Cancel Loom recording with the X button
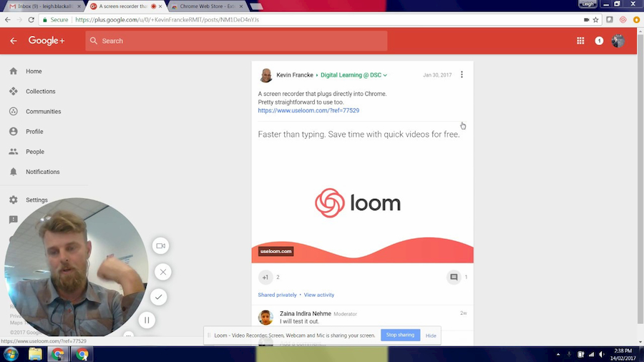The height and width of the screenshot is (362, 644). click(163, 272)
